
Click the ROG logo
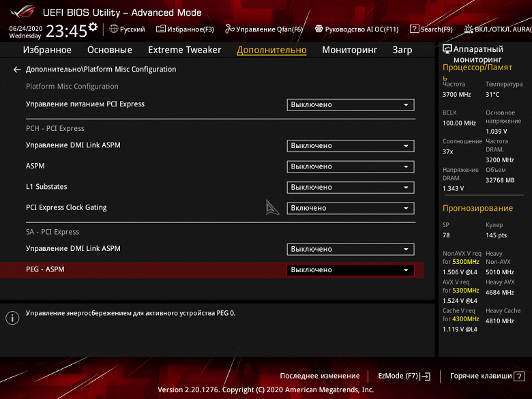click(23, 12)
